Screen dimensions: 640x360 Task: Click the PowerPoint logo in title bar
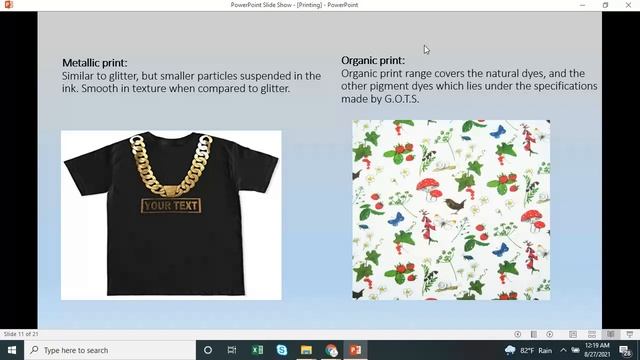click(x=8, y=5)
